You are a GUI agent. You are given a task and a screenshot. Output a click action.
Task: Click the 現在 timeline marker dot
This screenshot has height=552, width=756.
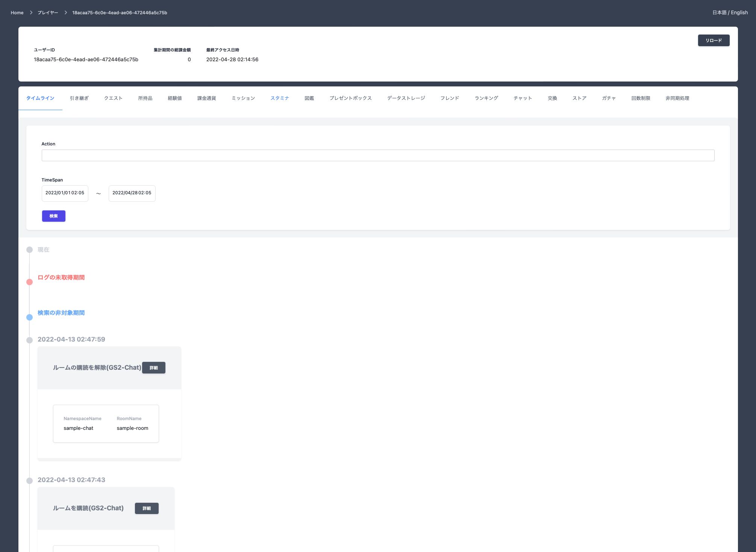(x=30, y=250)
